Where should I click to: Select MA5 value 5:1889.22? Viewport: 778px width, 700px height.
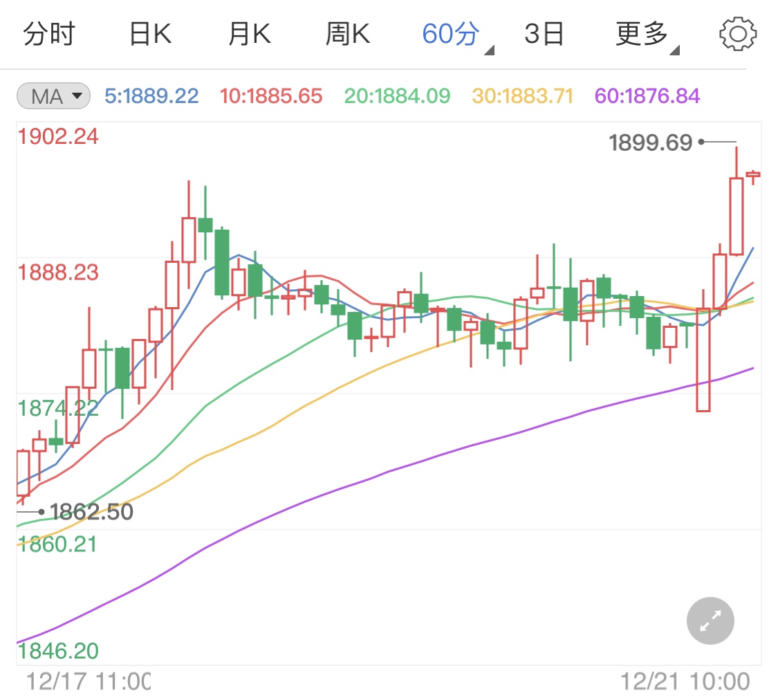point(151,95)
